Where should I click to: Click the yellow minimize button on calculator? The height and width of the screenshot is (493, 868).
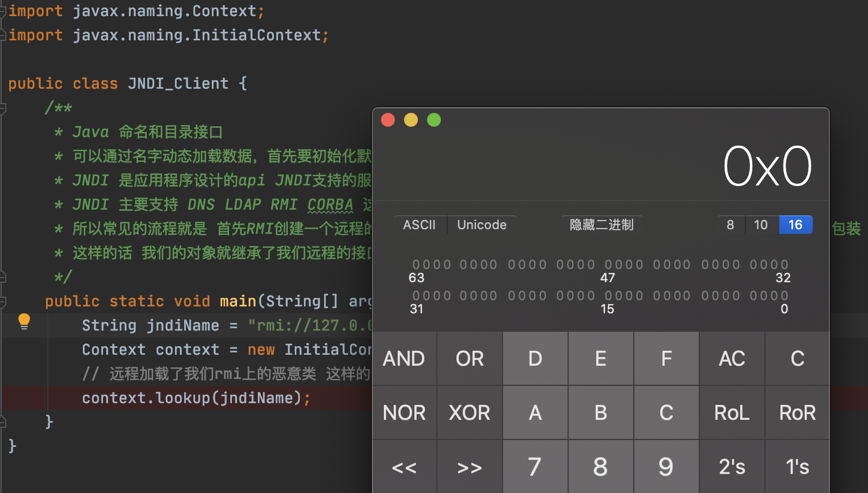click(411, 120)
